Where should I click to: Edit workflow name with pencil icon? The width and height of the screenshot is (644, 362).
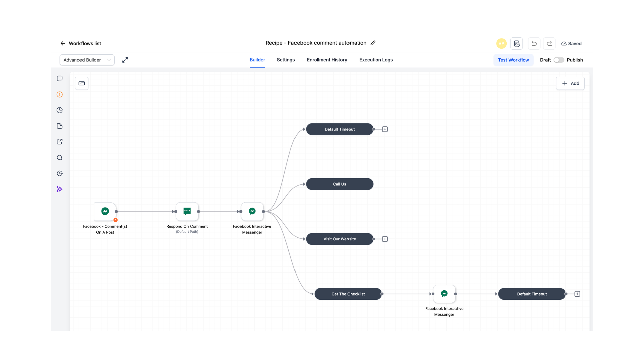click(x=373, y=43)
